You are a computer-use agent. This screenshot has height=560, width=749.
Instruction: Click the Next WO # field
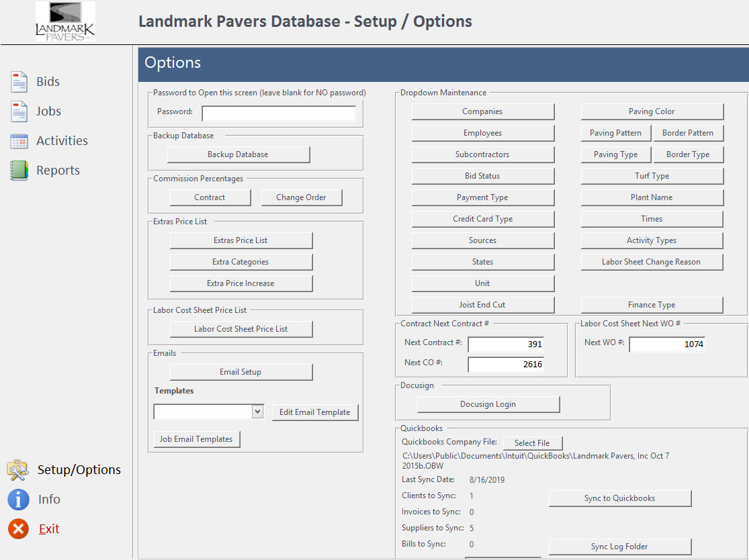tap(667, 344)
